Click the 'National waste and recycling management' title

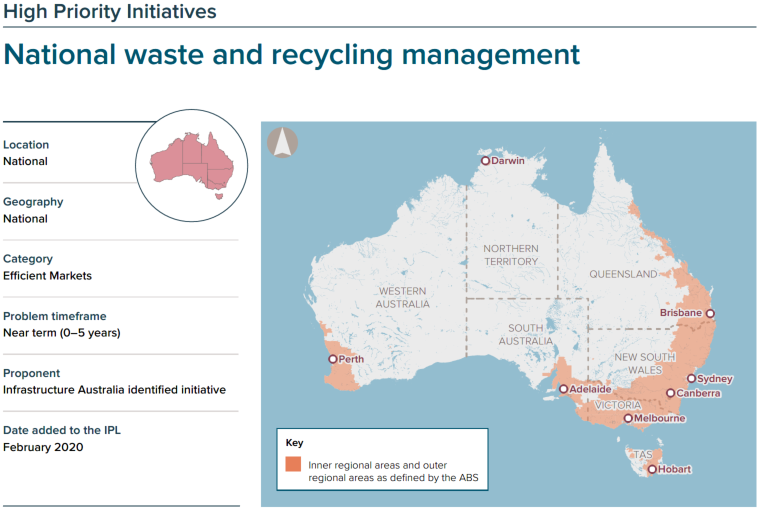tap(291, 55)
